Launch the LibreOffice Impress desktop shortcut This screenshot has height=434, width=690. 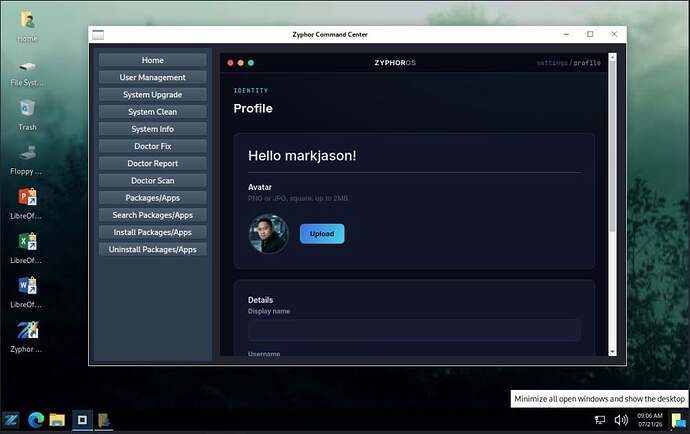[x=27, y=197]
